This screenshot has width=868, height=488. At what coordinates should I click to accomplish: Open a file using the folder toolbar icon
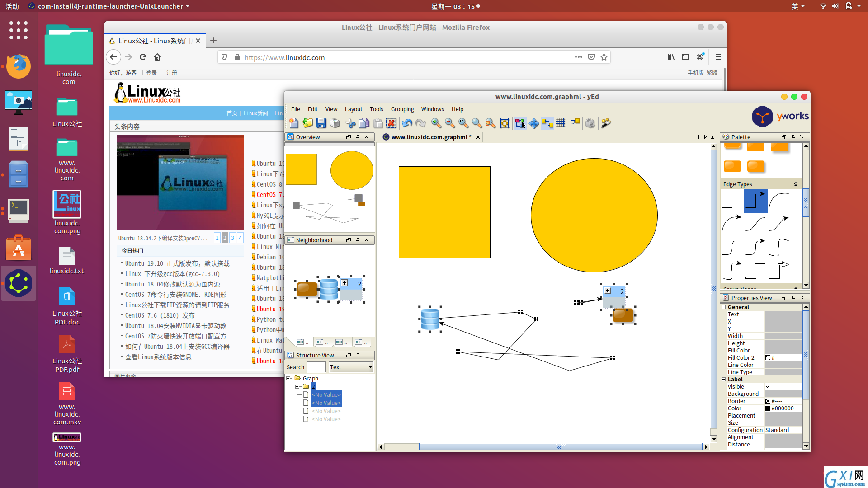(x=308, y=123)
